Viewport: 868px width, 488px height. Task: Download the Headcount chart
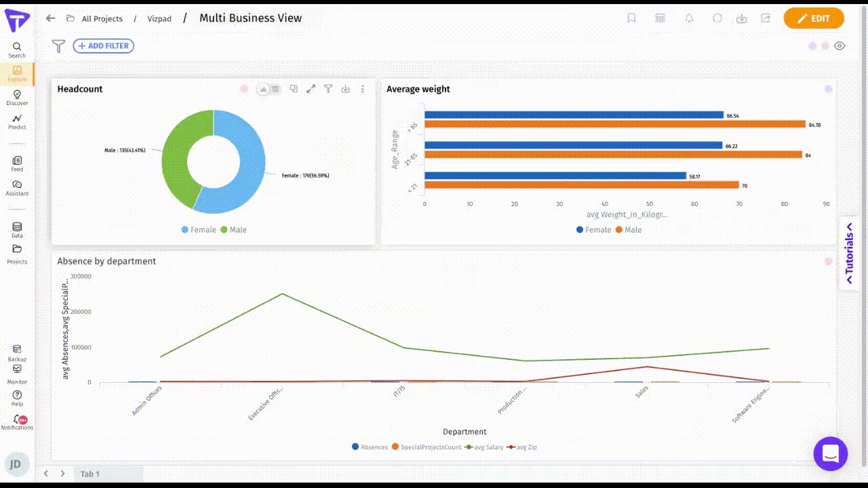pos(345,89)
